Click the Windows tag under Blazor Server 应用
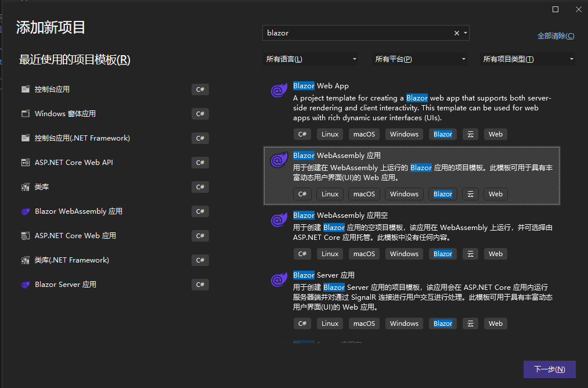Viewport: 588px width, 388px height. pyautogui.click(x=404, y=324)
